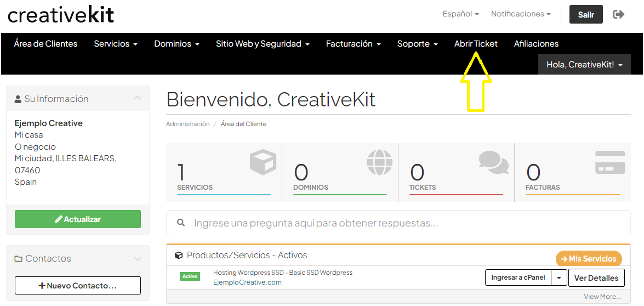This screenshot has width=644, height=306.
Task: Collapse the Su Información panel
Action: point(138,98)
